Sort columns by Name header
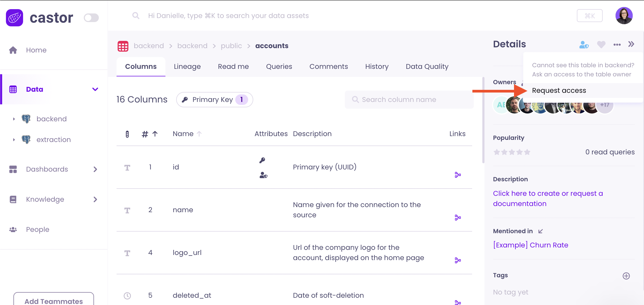This screenshot has height=305, width=644. 183,134
